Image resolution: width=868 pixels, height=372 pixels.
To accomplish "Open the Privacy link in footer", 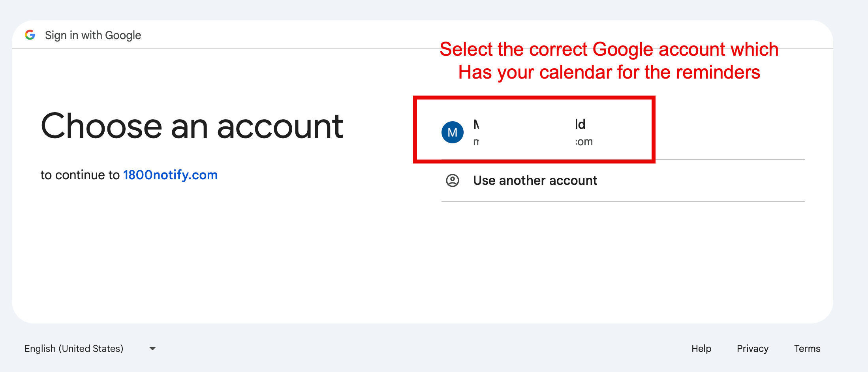I will (x=753, y=349).
